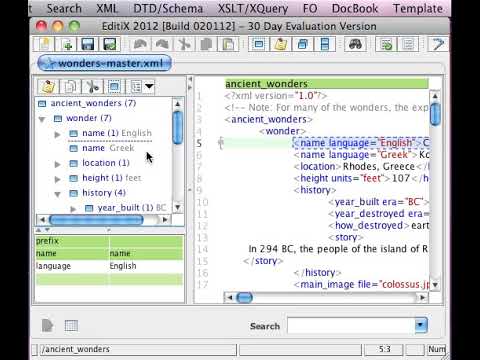Image resolution: width=480 pixels, height=360 pixels.
Task: Open the Search field dropdown arrow
Action: (421, 325)
